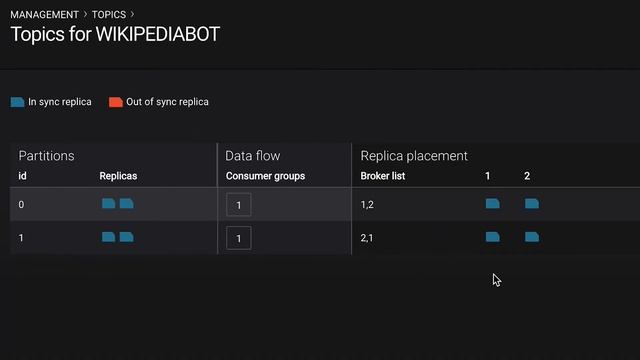Click the orange Out of sync replica legend icon

point(116,102)
